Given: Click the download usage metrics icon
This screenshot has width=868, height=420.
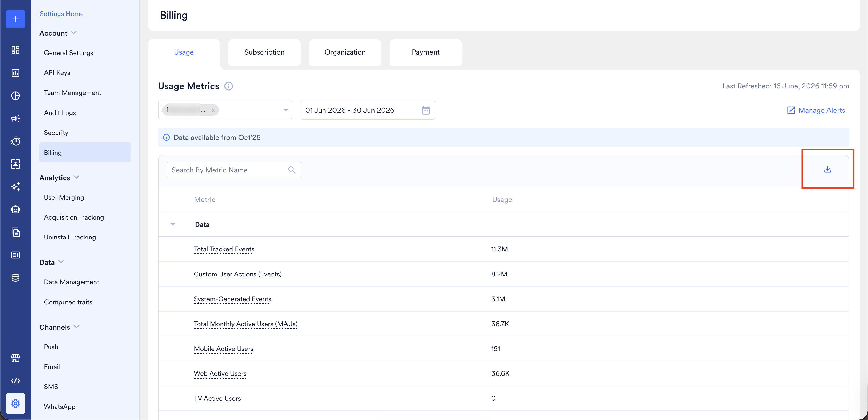Looking at the screenshot, I should [827, 169].
